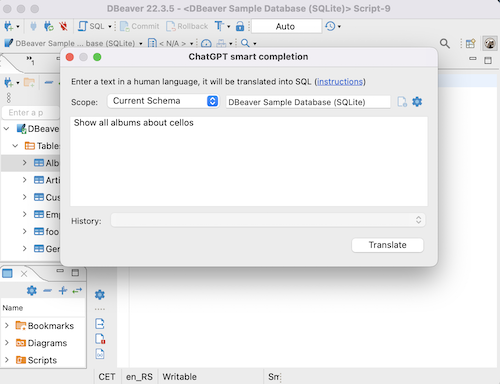Select the Arti table in navigator

tap(47, 180)
